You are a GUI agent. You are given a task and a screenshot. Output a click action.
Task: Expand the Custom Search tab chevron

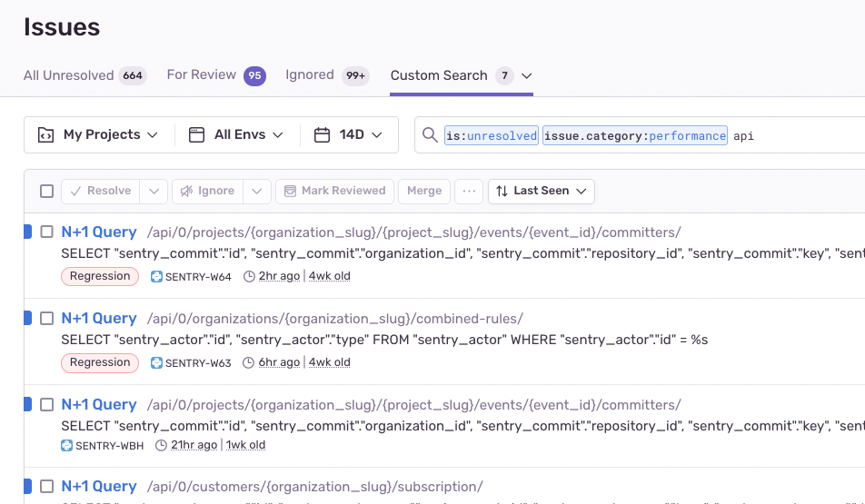coord(526,76)
